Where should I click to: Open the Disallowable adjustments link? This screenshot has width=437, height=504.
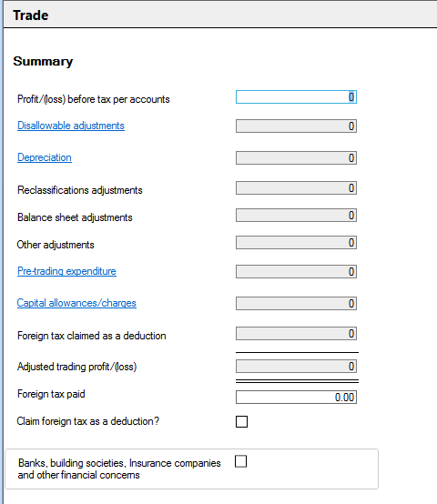tap(71, 126)
